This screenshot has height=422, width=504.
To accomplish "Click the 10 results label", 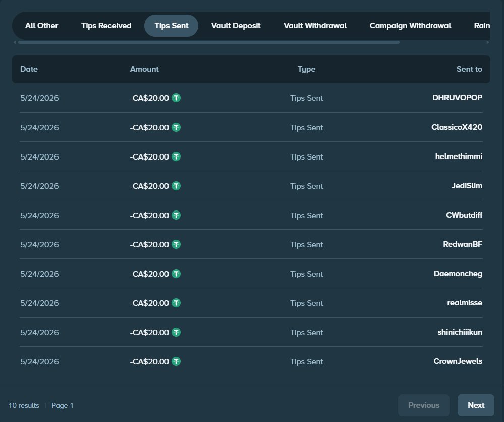I will pyautogui.click(x=24, y=405).
